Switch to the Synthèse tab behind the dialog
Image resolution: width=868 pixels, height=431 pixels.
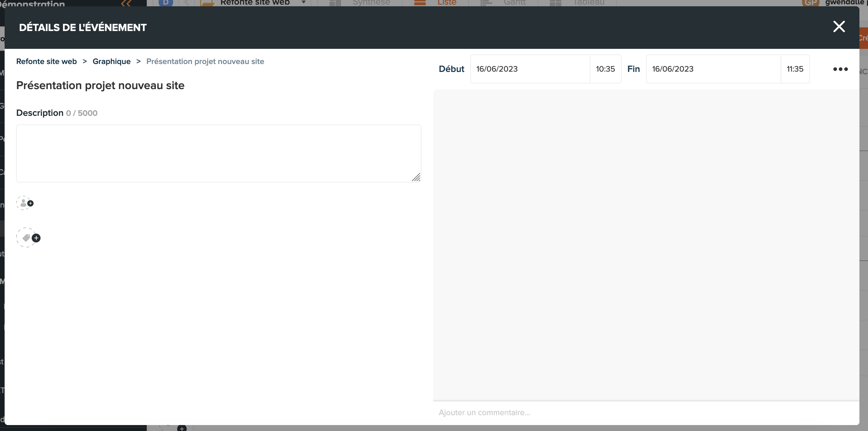pos(359,3)
